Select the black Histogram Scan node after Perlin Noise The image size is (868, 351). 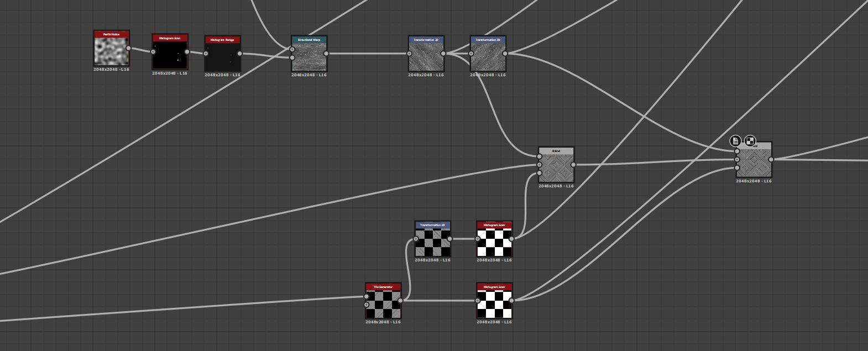point(170,52)
